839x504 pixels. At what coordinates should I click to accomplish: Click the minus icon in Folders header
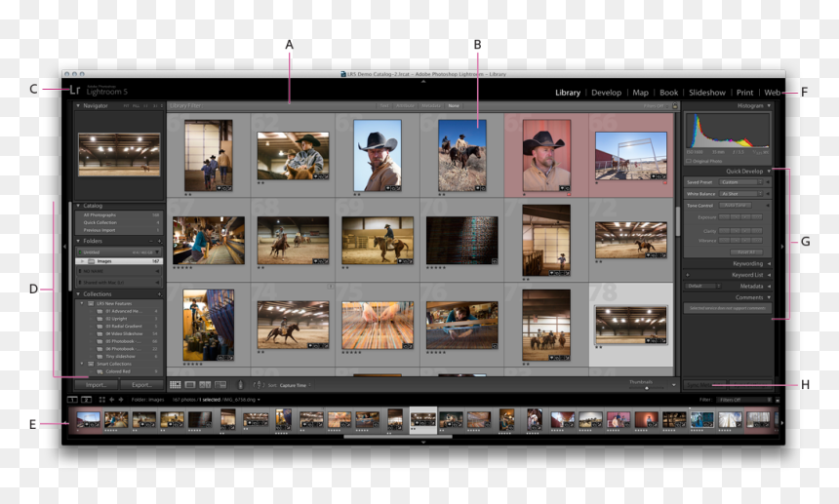pyautogui.click(x=151, y=241)
